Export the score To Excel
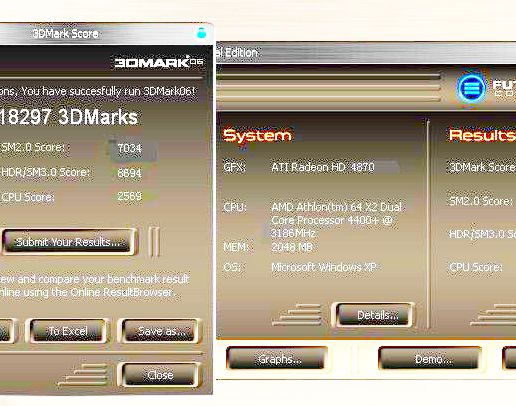The height and width of the screenshot is (406, 516). (68, 331)
